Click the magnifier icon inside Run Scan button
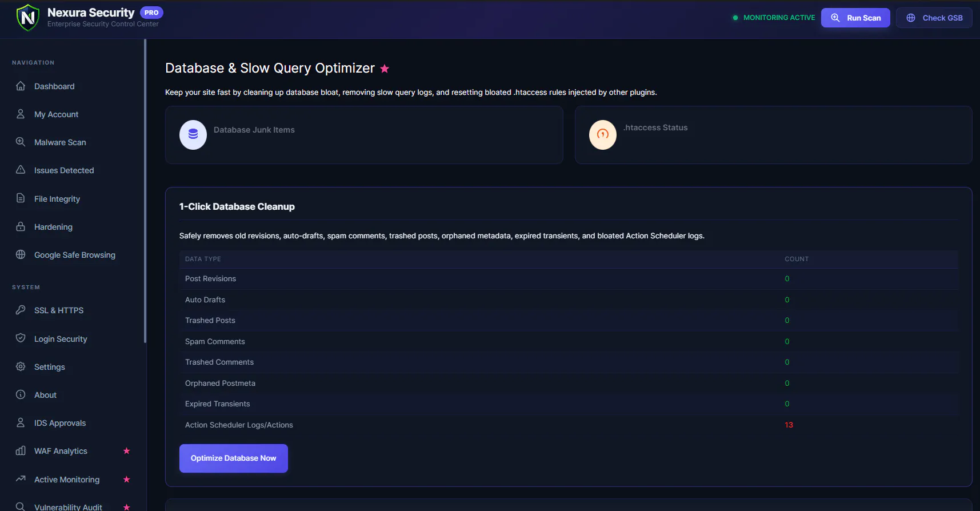The image size is (980, 511). pyautogui.click(x=835, y=18)
